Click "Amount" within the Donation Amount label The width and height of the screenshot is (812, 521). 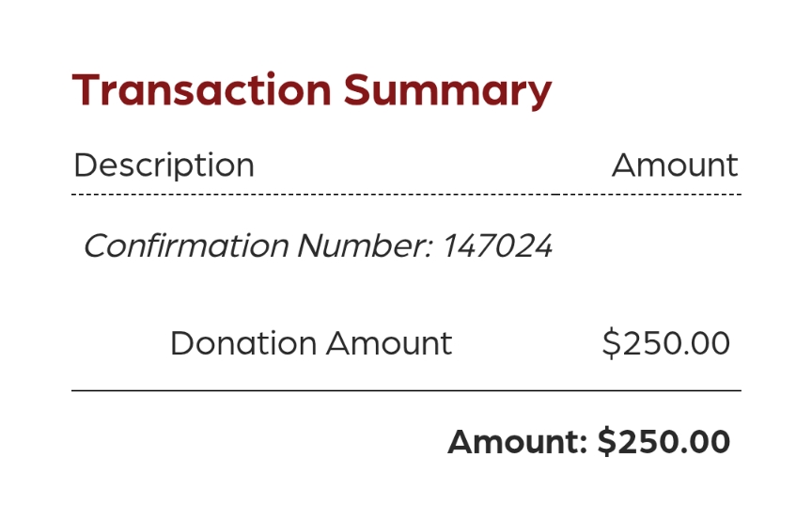click(x=389, y=343)
